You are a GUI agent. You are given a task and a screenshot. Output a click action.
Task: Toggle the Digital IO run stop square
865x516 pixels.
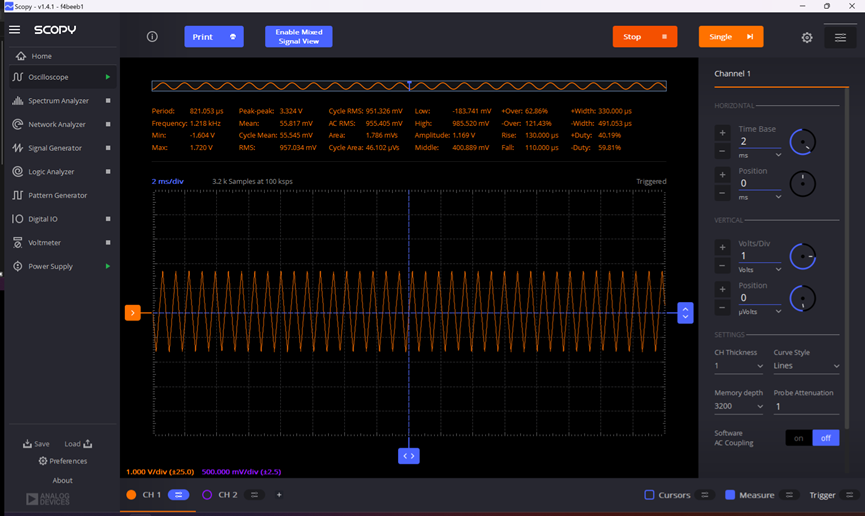point(108,219)
